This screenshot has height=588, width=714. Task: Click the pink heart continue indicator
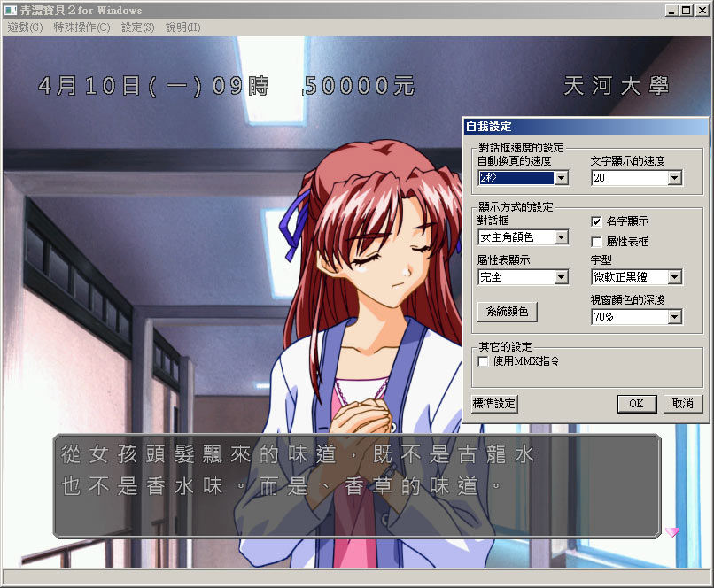point(672,531)
